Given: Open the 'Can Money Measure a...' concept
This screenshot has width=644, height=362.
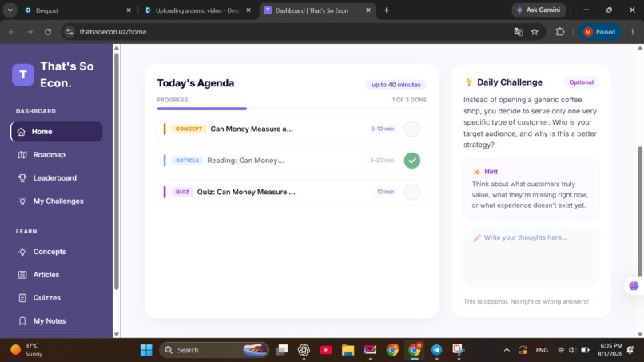Looking at the screenshot, I should [252, 129].
